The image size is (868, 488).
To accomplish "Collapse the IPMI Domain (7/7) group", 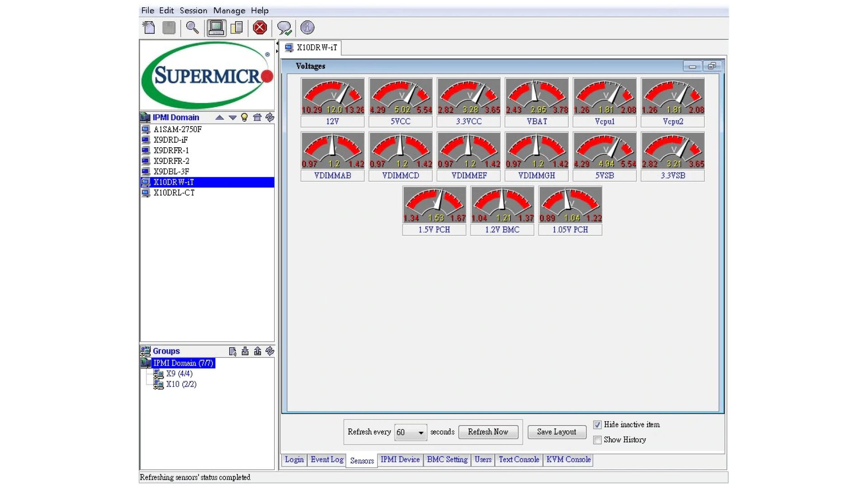I will click(x=183, y=363).
